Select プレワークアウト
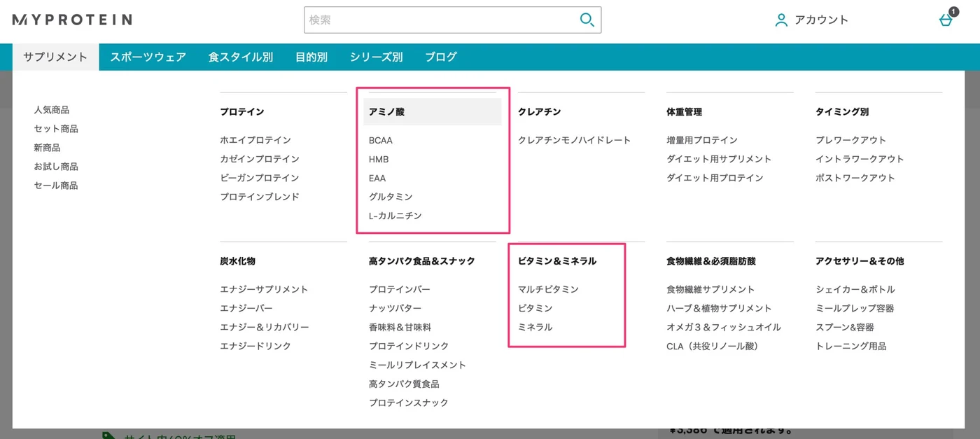The height and width of the screenshot is (439, 980). 850,140
